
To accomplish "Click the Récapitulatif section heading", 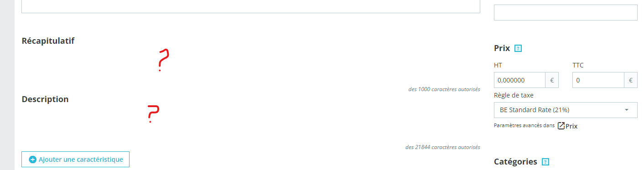I will 48,41.
